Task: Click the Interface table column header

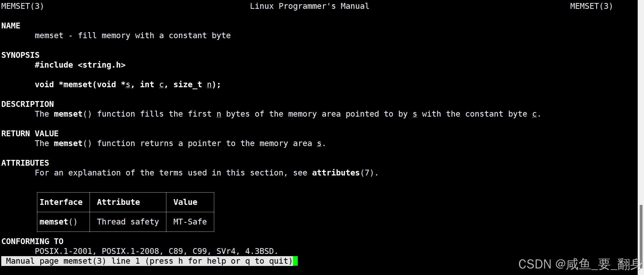Action: tap(61, 202)
